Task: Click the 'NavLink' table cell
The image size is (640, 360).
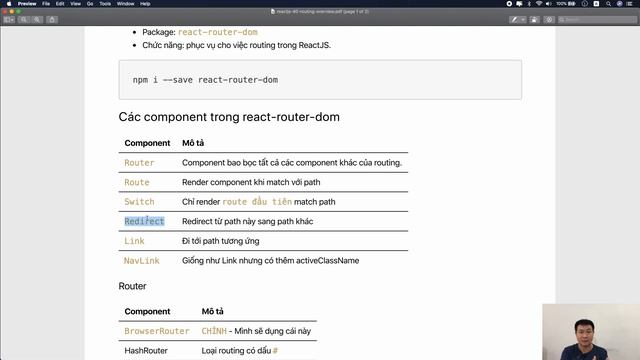Action: coord(142,261)
